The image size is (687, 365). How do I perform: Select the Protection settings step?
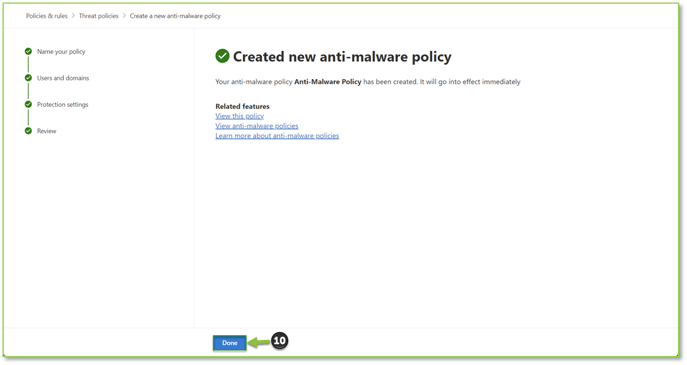pos(62,105)
